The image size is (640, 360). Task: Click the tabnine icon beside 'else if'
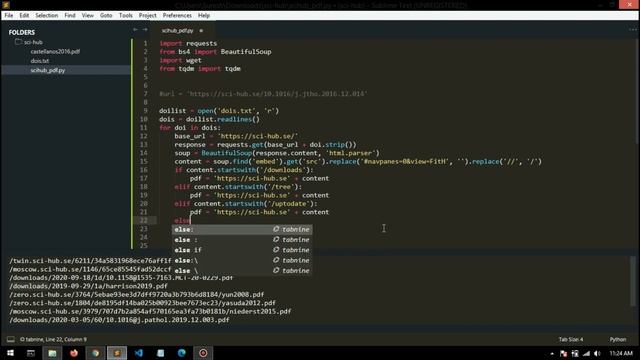[x=276, y=250]
